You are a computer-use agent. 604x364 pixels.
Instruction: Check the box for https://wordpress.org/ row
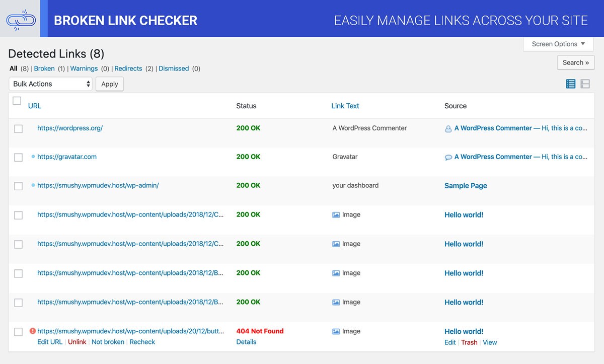click(19, 129)
